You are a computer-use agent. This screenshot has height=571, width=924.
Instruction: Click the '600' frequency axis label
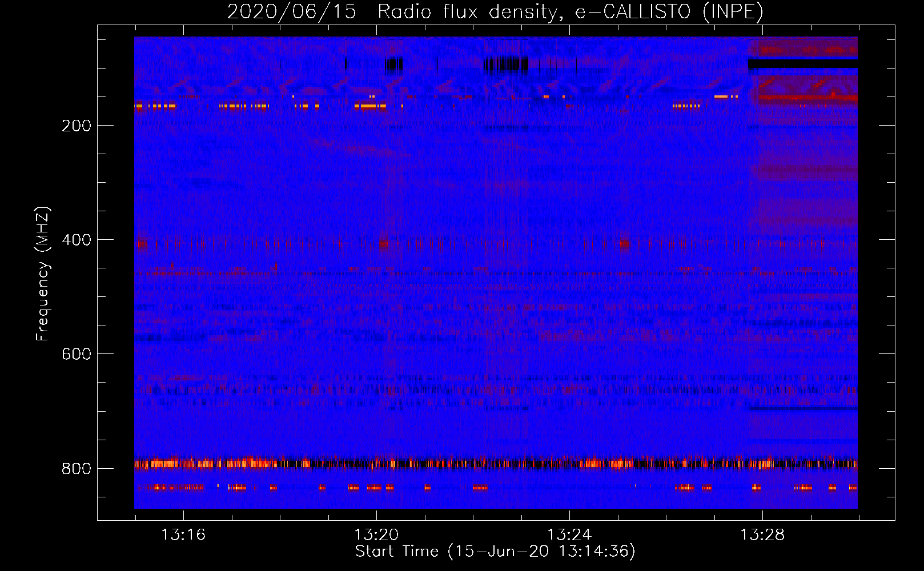tap(77, 354)
